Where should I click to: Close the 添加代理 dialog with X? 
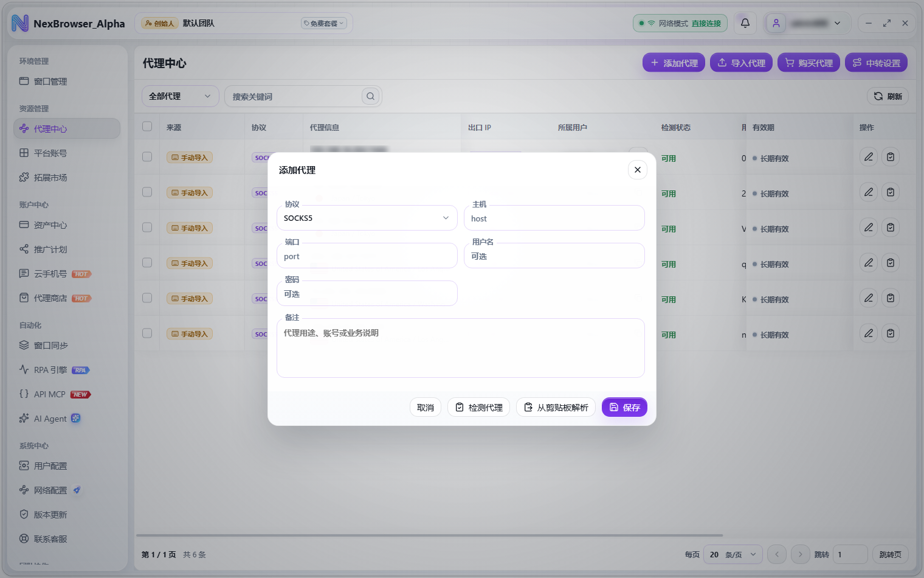(x=637, y=170)
